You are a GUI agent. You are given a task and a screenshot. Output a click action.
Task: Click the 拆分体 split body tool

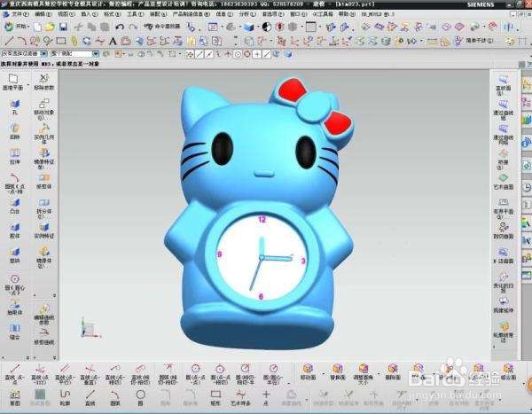44,207
